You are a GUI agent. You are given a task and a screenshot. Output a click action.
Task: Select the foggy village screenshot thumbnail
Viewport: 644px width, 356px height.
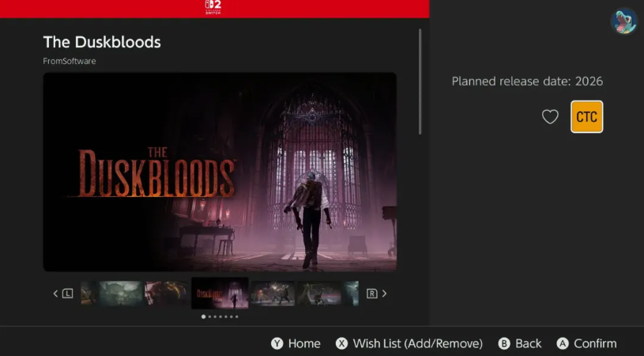pos(121,293)
